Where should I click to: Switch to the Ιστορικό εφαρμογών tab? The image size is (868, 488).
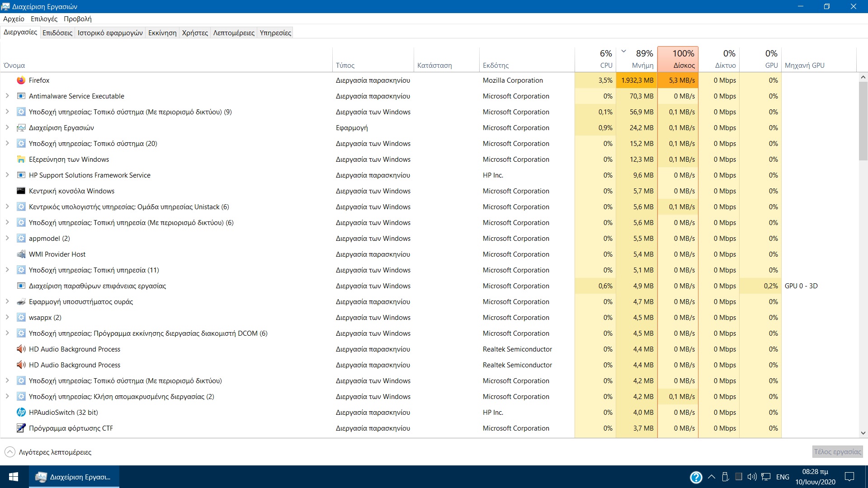point(110,33)
